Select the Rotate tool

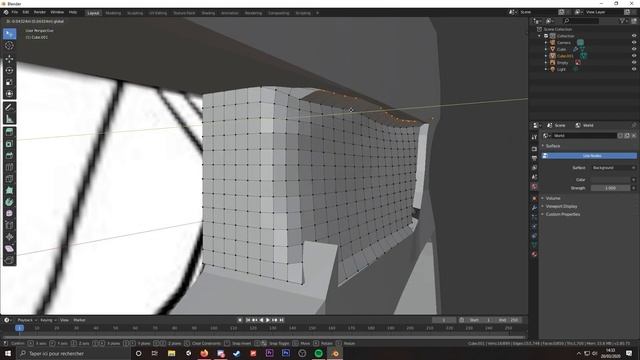click(x=9, y=71)
